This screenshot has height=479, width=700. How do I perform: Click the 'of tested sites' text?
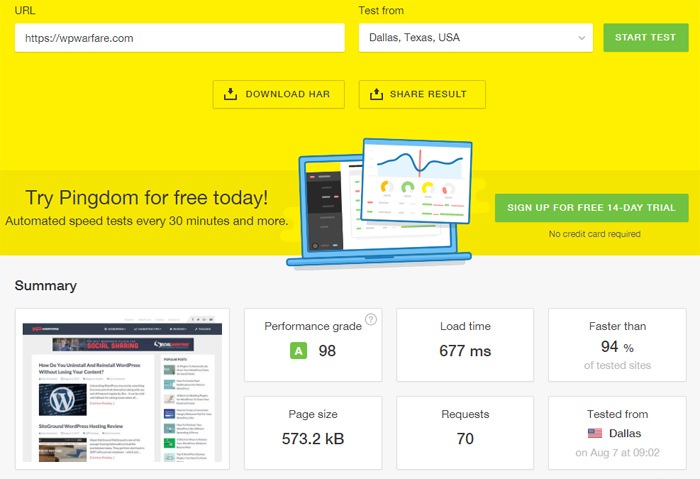[x=617, y=365]
